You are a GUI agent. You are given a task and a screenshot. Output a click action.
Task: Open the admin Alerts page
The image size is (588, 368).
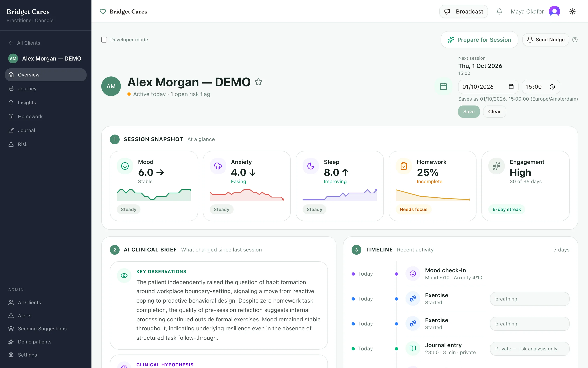pyautogui.click(x=46, y=315)
